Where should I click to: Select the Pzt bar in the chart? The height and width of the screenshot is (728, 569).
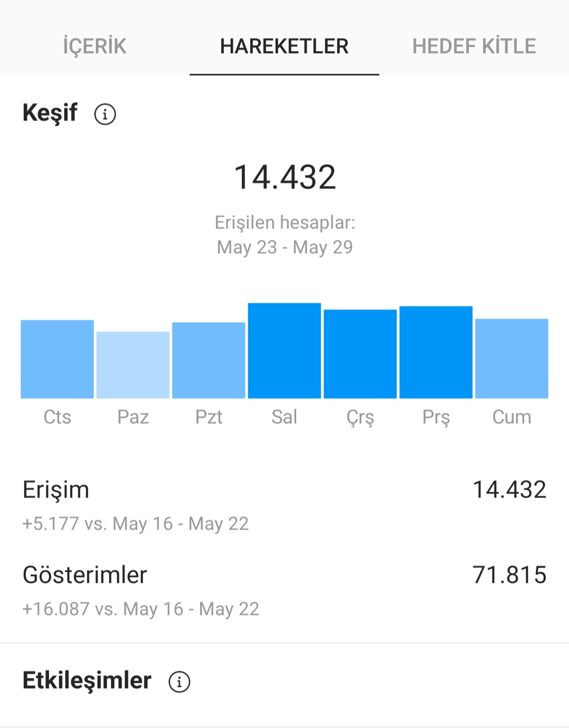pos(209,360)
